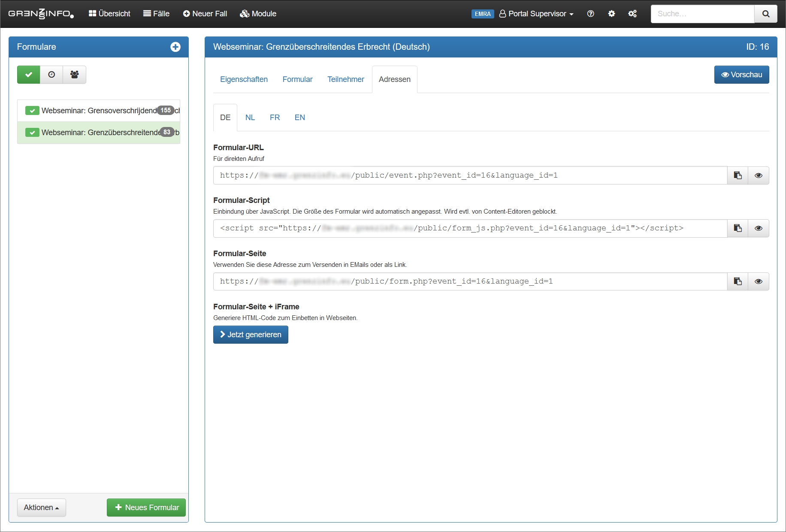The height and width of the screenshot is (532, 786).
Task: Select the NL language tab
Action: pyautogui.click(x=250, y=118)
